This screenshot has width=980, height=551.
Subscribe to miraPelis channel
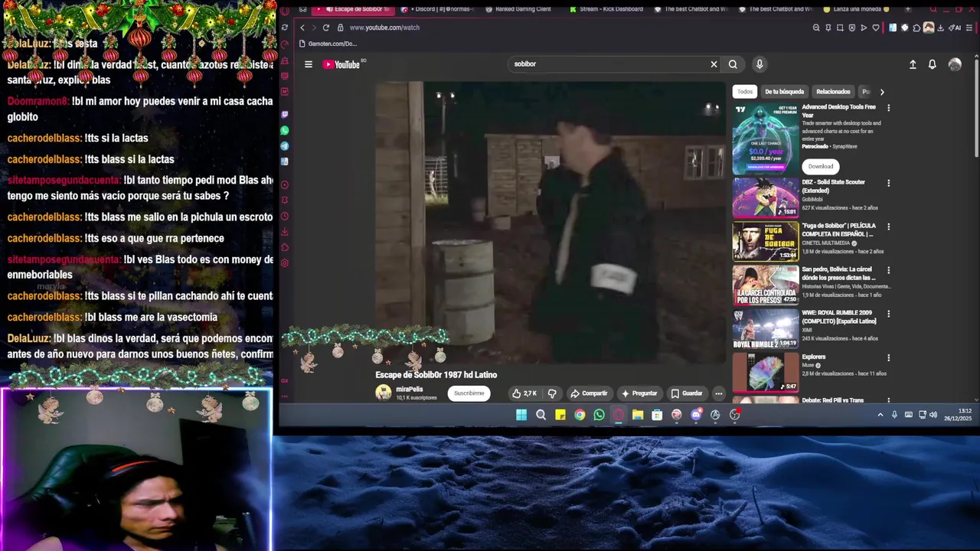click(469, 393)
